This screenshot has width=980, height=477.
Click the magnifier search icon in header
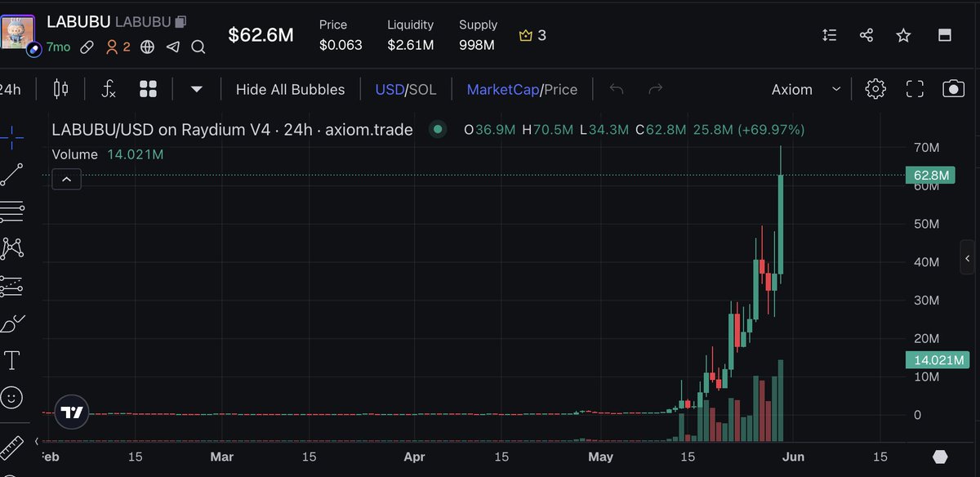coord(198,47)
